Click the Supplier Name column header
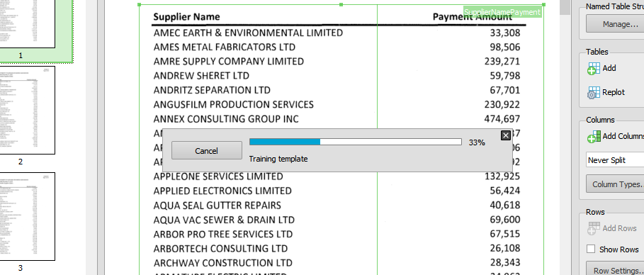The image size is (644, 275). coord(186,17)
